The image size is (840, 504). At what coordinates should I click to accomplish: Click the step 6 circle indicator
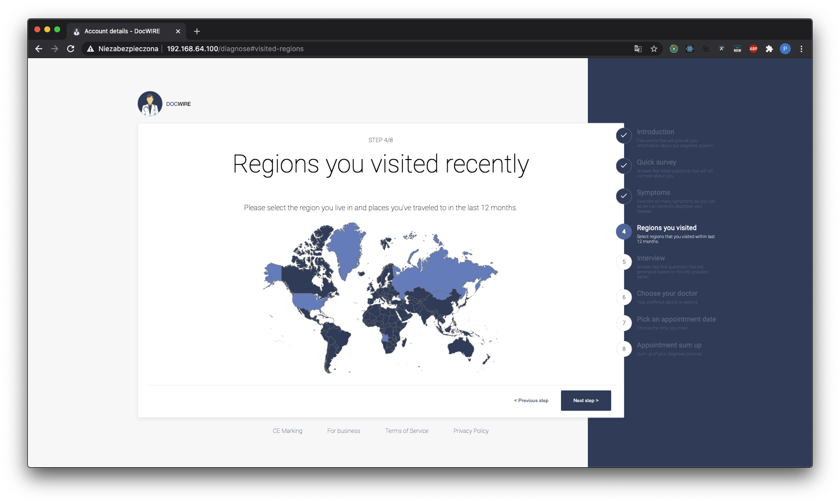624,297
